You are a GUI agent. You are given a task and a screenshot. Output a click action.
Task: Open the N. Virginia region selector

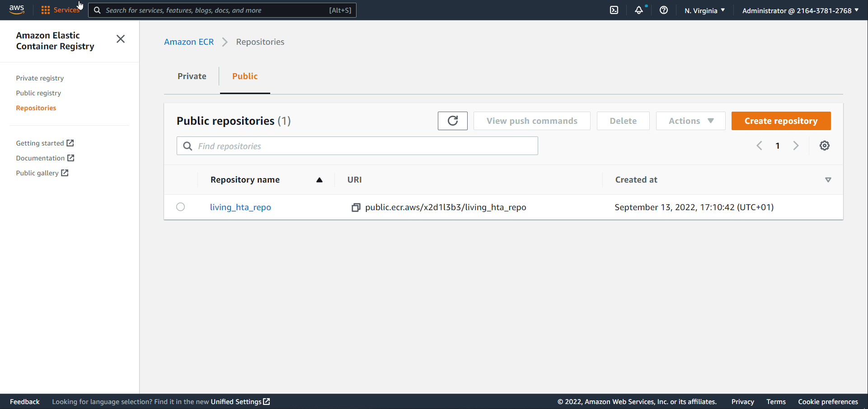[x=704, y=10]
